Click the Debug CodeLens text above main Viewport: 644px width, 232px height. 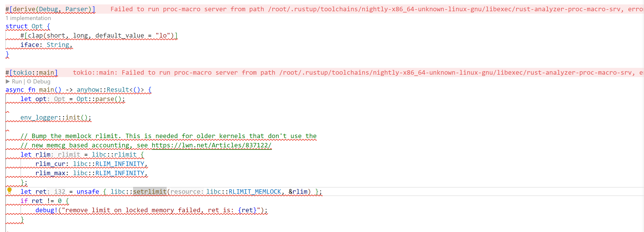41,81
